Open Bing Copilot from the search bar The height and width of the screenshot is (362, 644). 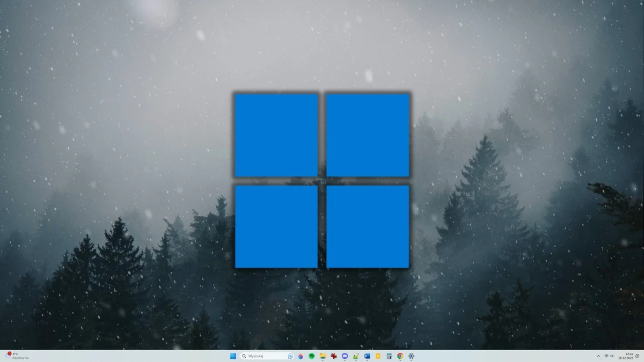point(290,356)
